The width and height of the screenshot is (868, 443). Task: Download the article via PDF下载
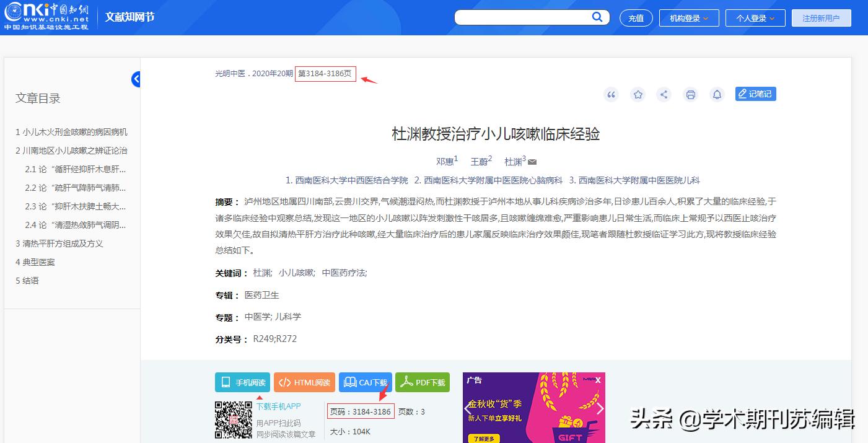423,382
